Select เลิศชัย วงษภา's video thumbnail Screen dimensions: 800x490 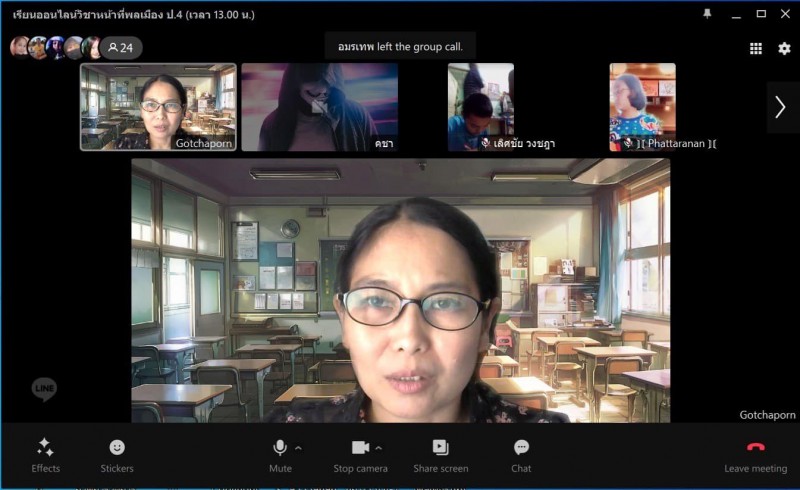pyautogui.click(x=481, y=107)
